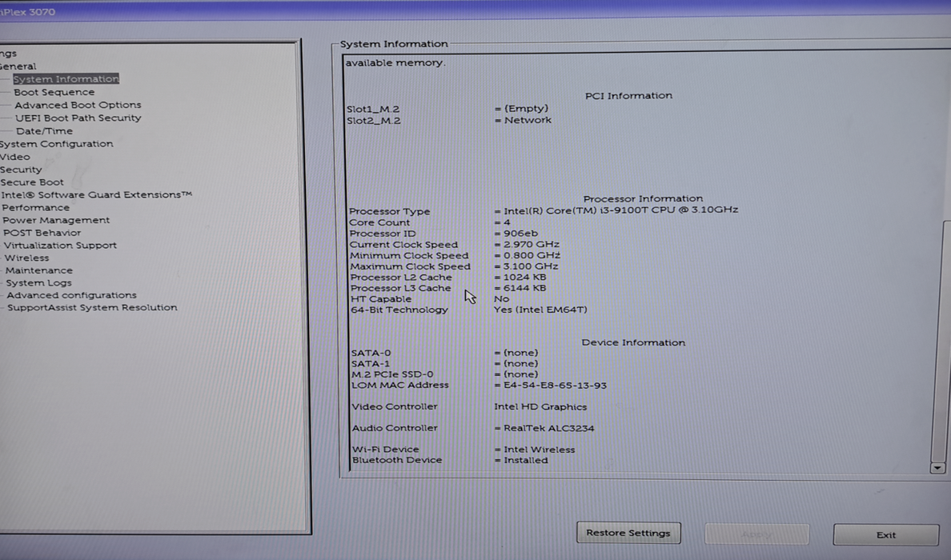The height and width of the screenshot is (560, 951).
Task: Open Advanced Boot Options
Action: coord(78,105)
